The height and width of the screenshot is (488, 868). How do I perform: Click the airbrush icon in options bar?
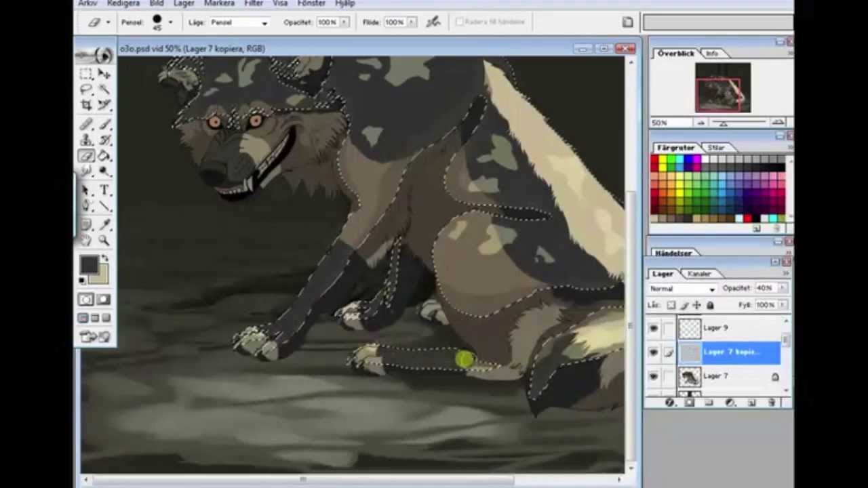[433, 22]
